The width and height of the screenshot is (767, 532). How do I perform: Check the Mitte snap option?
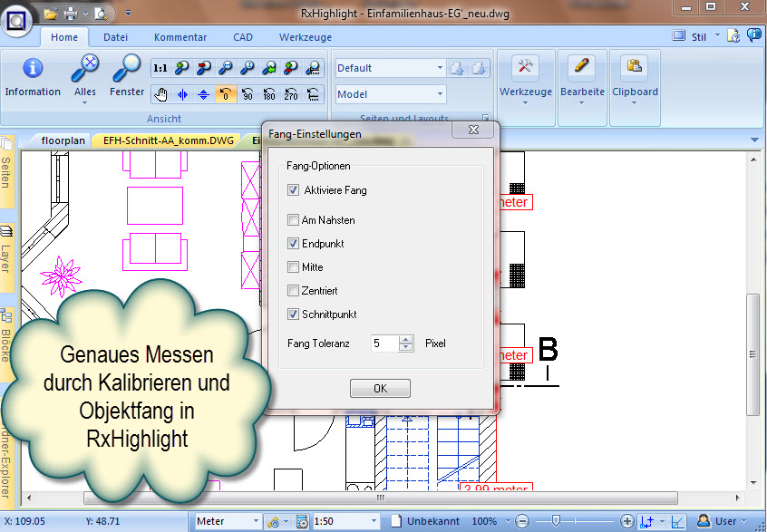(293, 267)
